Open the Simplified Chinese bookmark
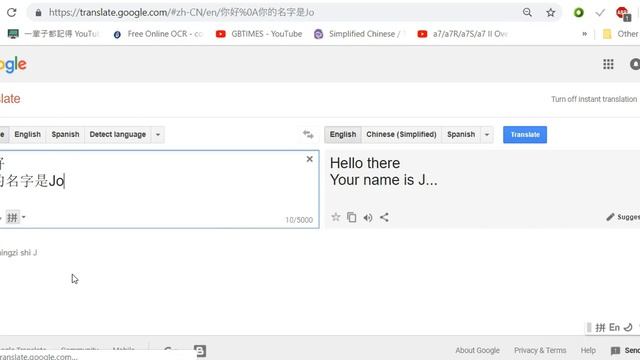 pos(360,34)
